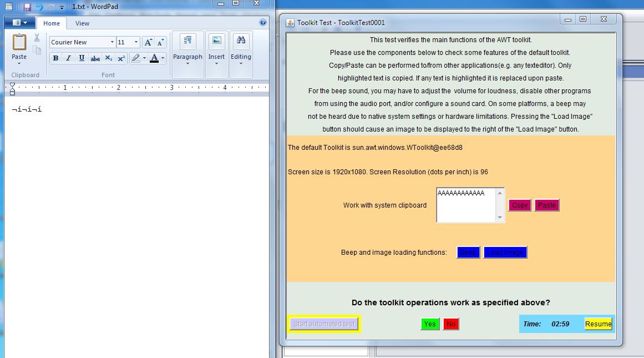Toggle italic formatting

[x=69, y=58]
